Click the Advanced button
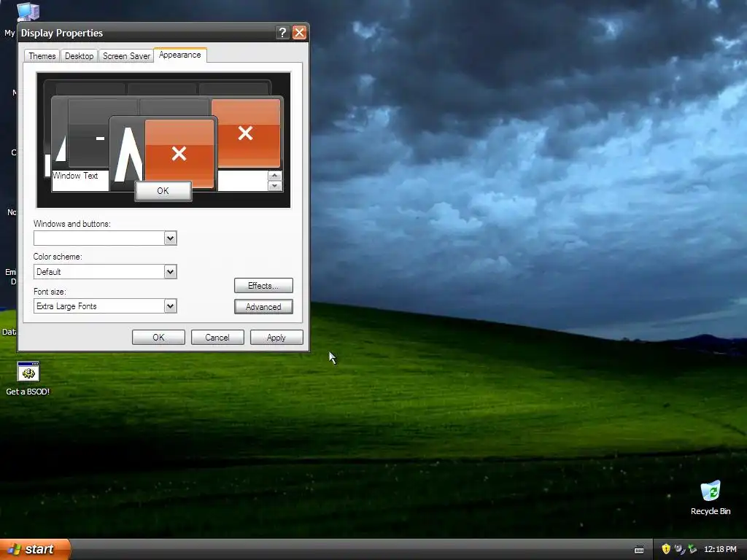The width and height of the screenshot is (747, 560). point(263,307)
